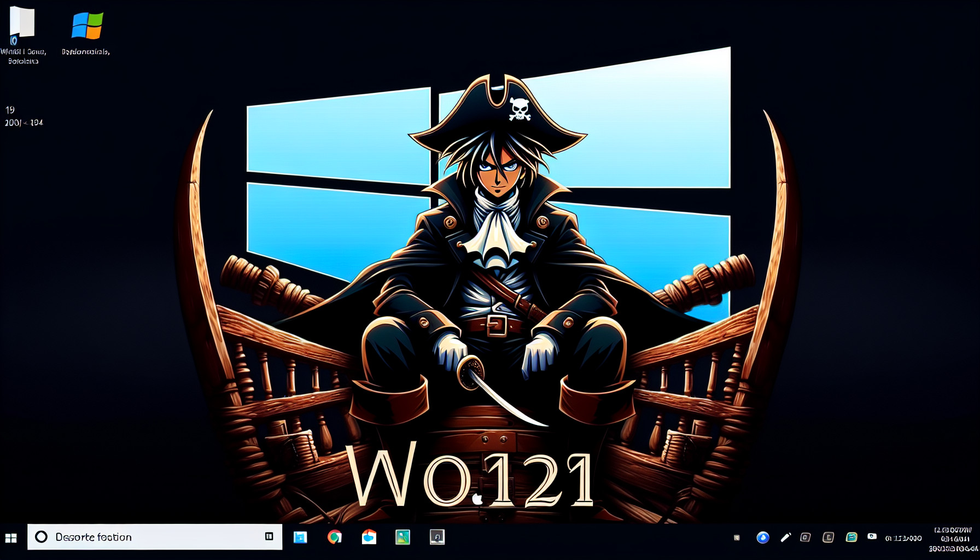Click the tiny beige square tray icon
Image resolution: width=980 pixels, height=560 pixels.
click(737, 538)
